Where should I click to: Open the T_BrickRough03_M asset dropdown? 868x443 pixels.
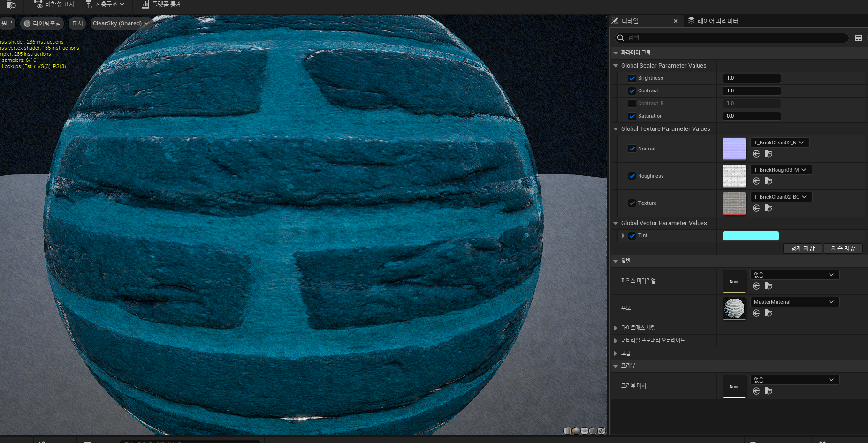pyautogui.click(x=781, y=170)
